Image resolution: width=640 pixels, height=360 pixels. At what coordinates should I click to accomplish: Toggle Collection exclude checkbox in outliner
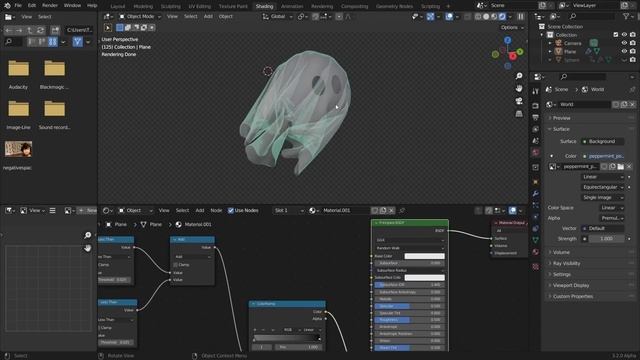[x=616, y=35]
